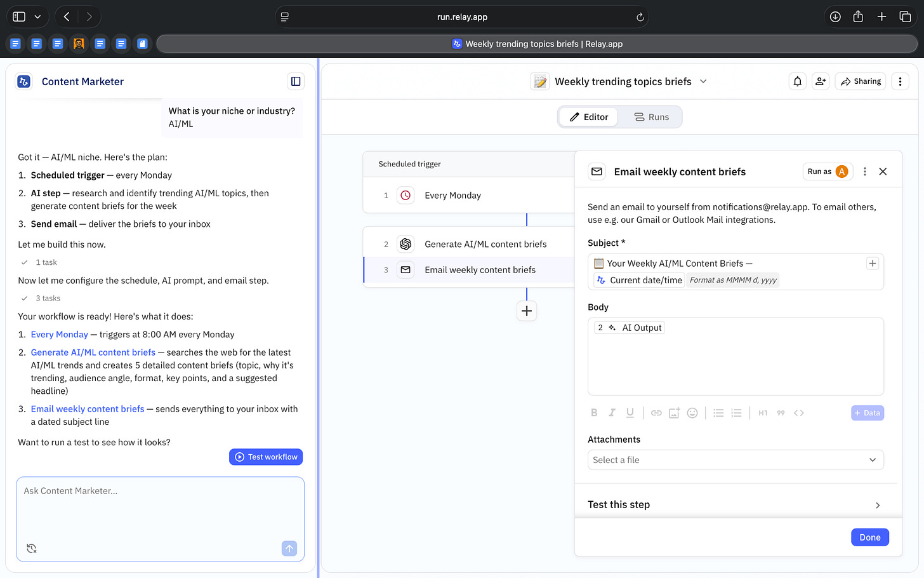Click the envelope icon on step 3
Viewport: 924px width, 578px height.
[x=406, y=270]
